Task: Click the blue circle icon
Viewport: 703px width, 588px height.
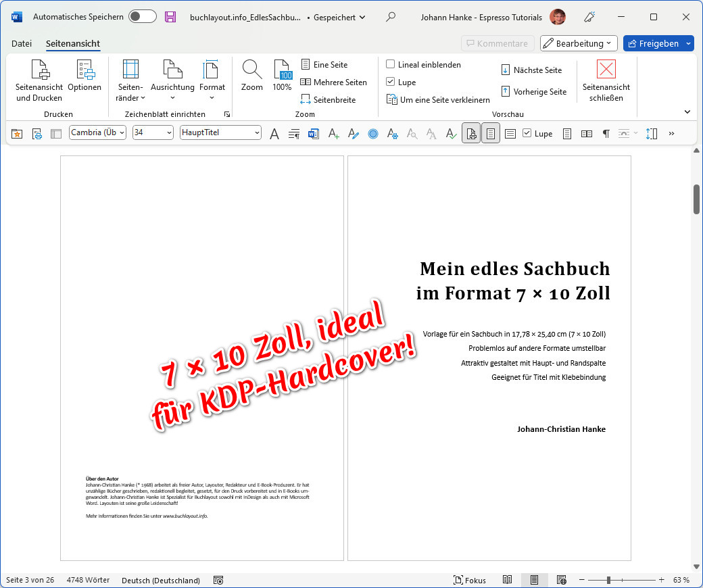Action: click(x=373, y=134)
